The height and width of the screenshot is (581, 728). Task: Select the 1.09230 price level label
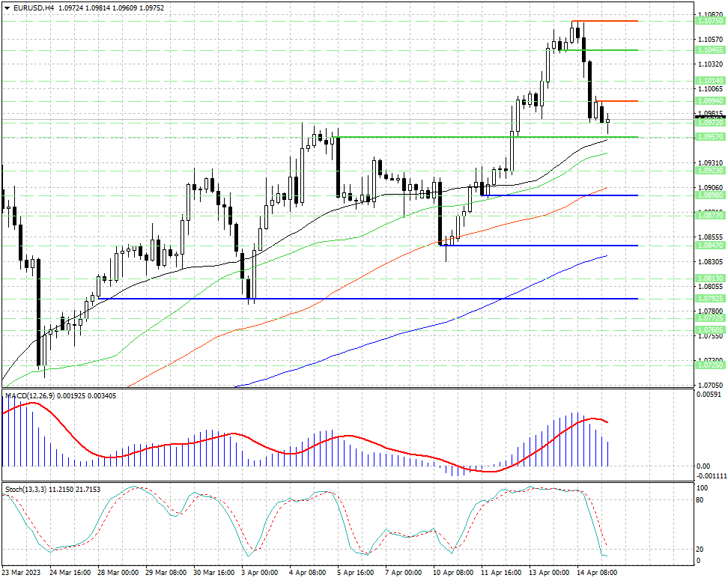pos(710,170)
